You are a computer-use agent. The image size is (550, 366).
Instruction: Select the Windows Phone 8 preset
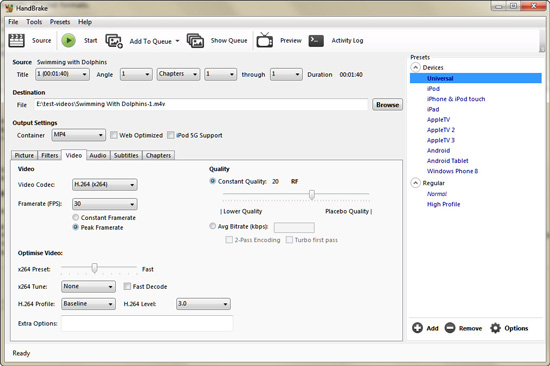coord(452,171)
